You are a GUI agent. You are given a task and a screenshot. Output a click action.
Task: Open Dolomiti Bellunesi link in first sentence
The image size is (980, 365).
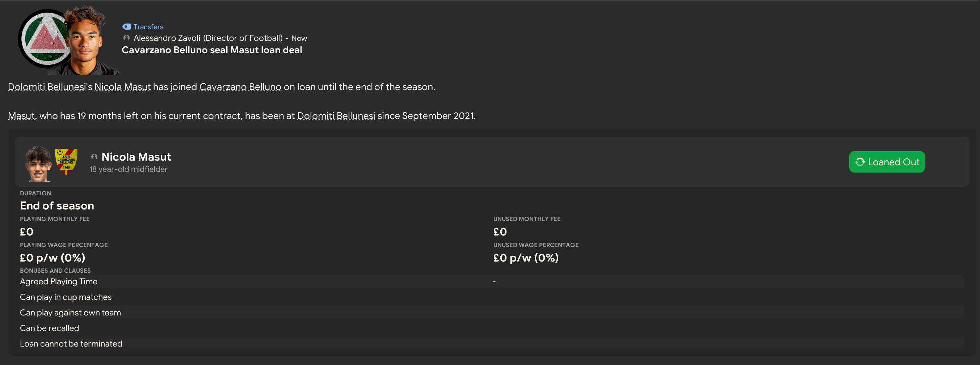(46, 87)
